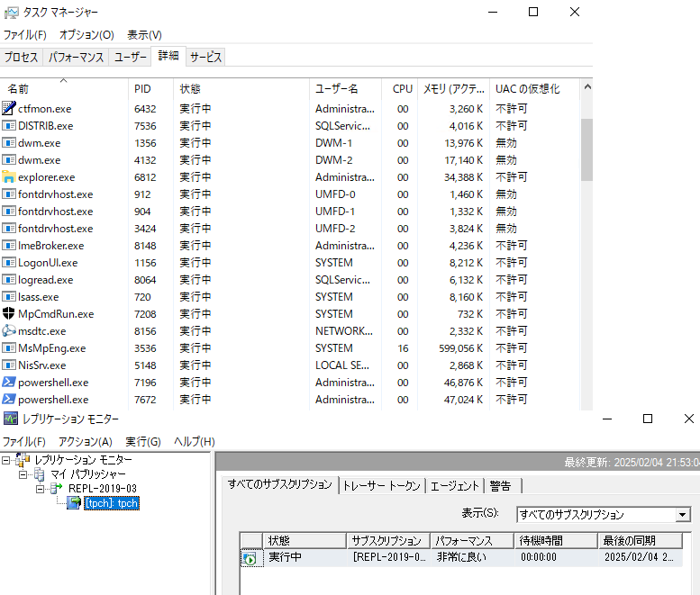Select the すべてのサブスクリプション tab
This screenshot has height=595, width=700.
(x=280, y=484)
